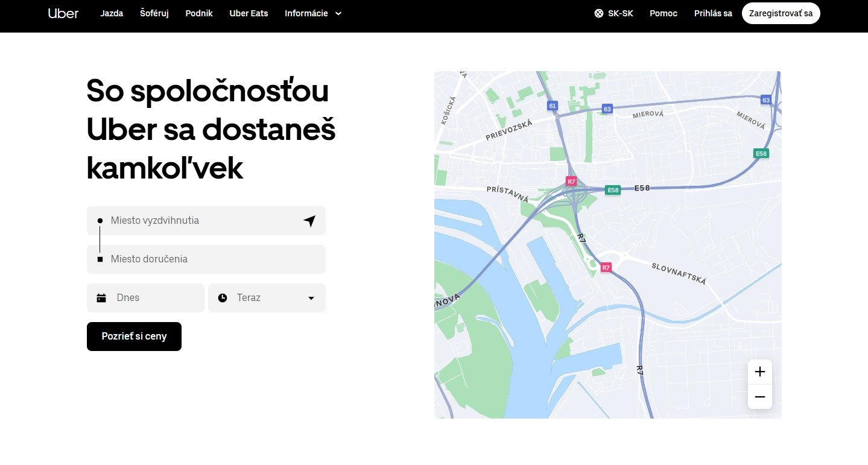Open the Dnes date picker
The width and height of the screenshot is (868, 465).
pos(145,298)
